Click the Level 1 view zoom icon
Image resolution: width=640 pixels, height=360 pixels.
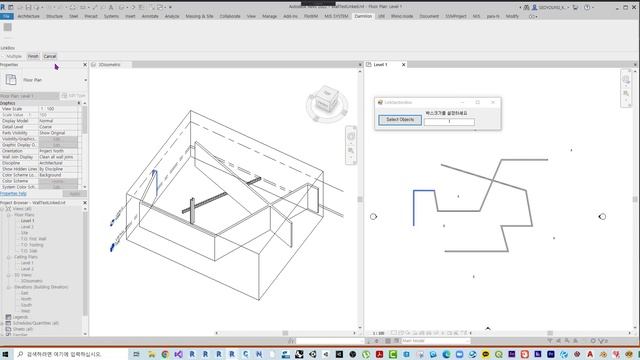(x=626, y=94)
